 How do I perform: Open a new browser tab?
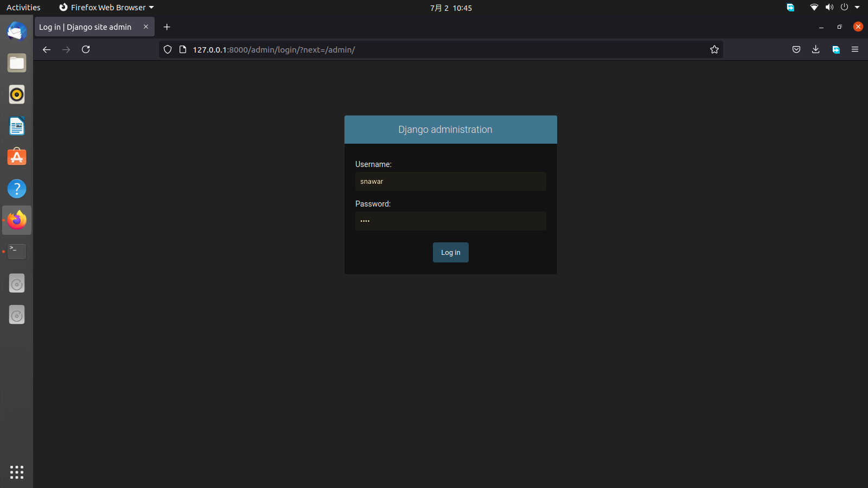click(167, 27)
